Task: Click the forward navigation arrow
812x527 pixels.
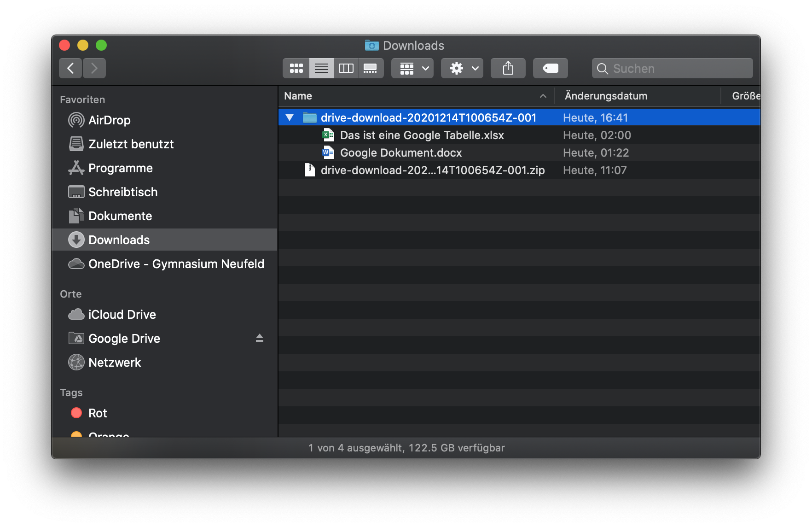Action: click(x=94, y=68)
